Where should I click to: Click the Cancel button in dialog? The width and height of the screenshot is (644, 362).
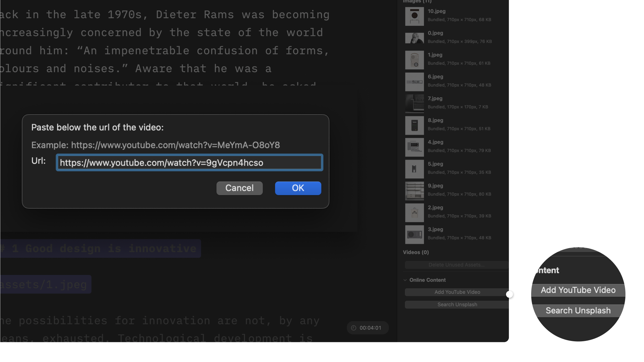(239, 188)
